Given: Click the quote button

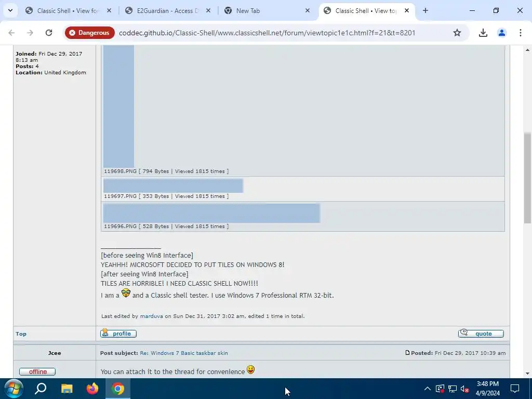Looking at the screenshot, I should (x=481, y=333).
